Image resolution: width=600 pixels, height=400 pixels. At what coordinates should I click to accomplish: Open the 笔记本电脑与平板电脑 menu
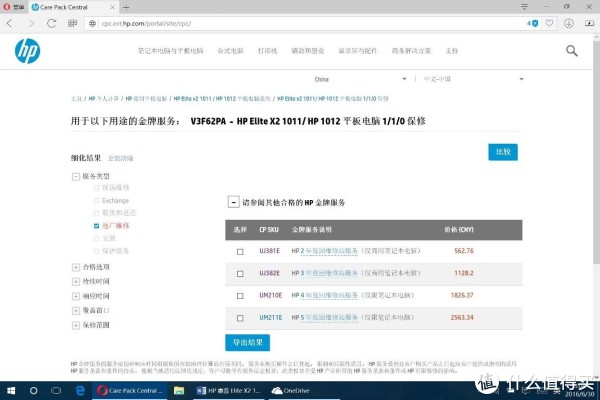coord(171,51)
